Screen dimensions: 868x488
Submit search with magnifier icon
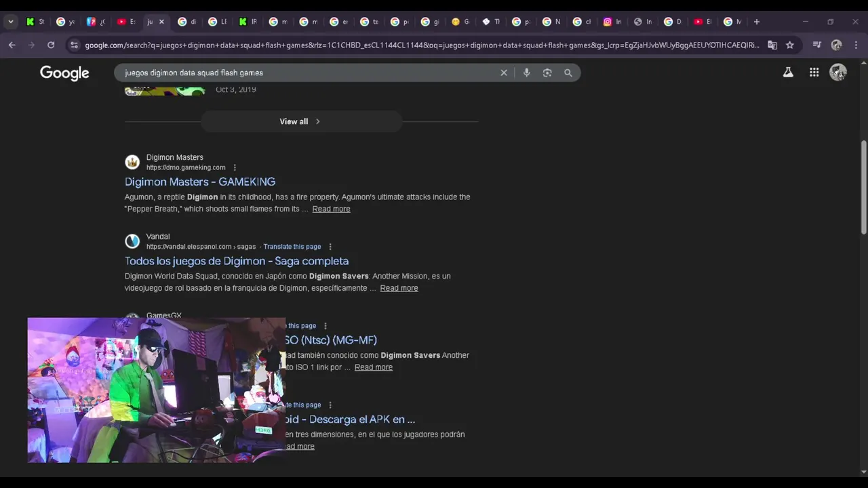pyautogui.click(x=568, y=73)
